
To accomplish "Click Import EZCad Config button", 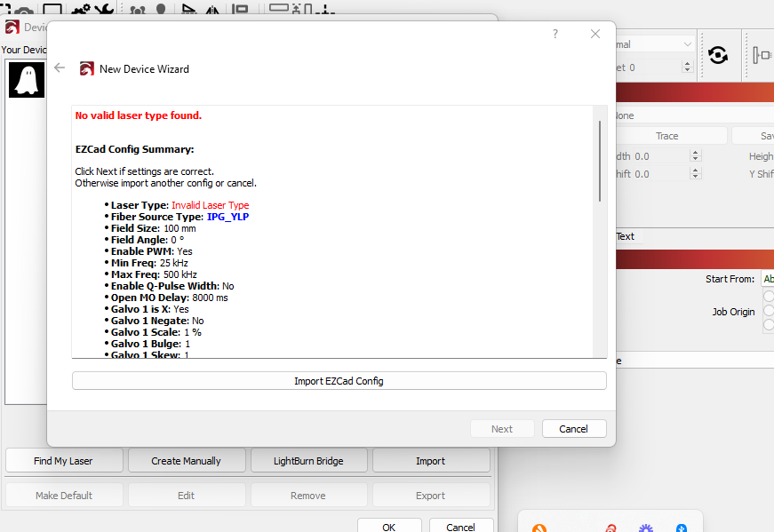I will pyautogui.click(x=339, y=381).
